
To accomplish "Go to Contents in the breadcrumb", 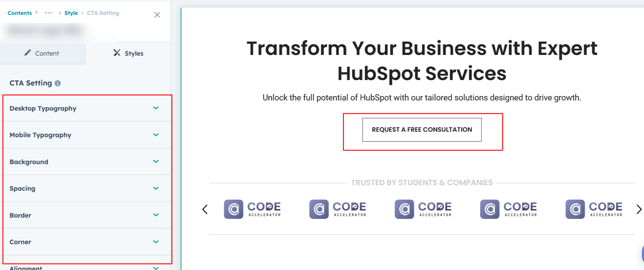I will click(x=20, y=13).
